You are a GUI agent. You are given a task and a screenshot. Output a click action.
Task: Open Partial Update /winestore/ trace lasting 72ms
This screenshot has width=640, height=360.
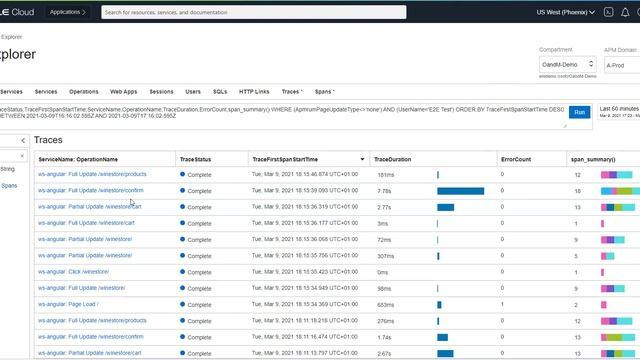tap(85, 240)
